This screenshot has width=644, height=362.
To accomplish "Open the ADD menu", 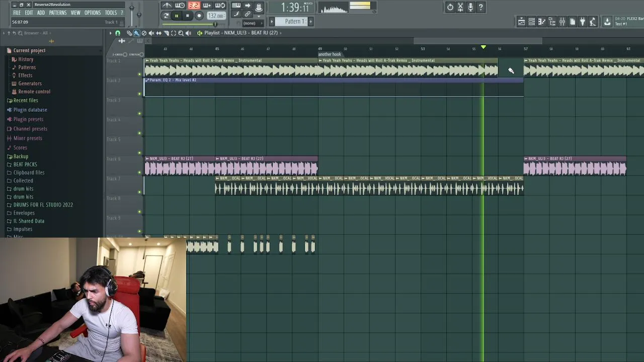I will click(x=41, y=13).
